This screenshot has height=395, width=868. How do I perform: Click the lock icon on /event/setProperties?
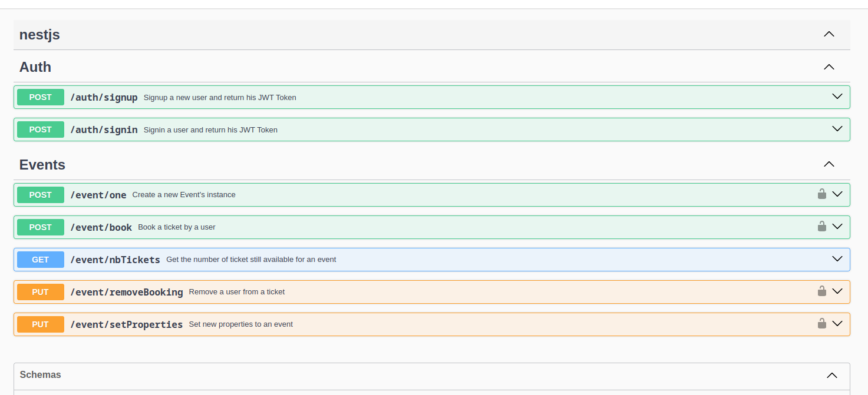coord(821,323)
